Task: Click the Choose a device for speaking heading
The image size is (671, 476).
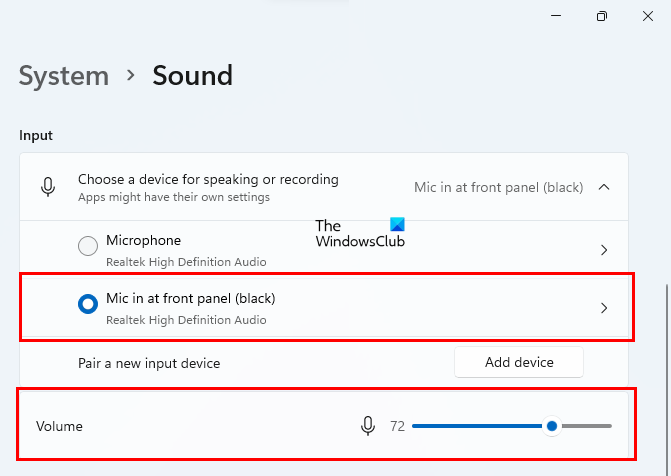Action: pyautogui.click(x=208, y=180)
